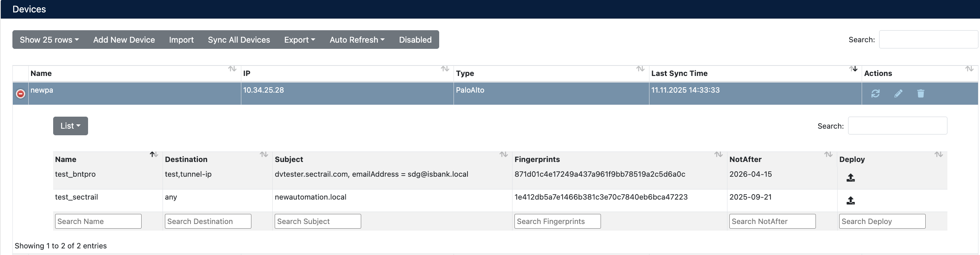Click the edit pencil icon for newpa

pos(898,93)
